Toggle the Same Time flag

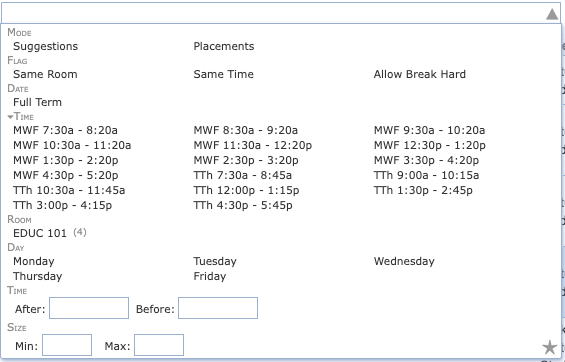(224, 74)
